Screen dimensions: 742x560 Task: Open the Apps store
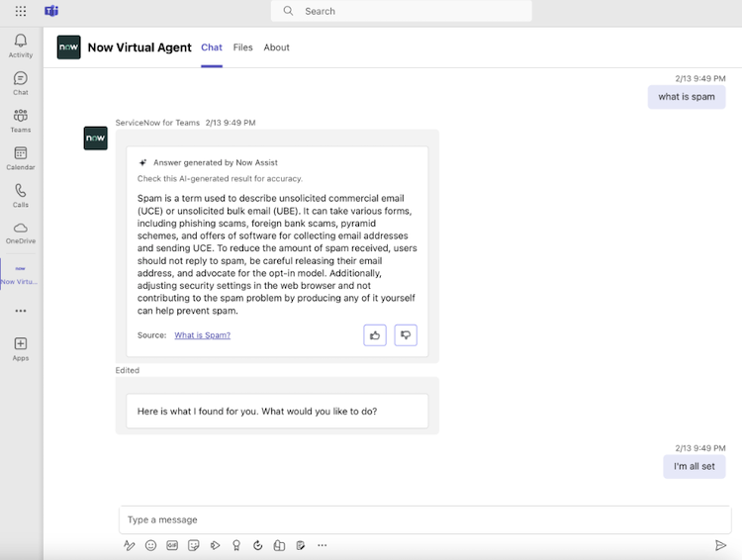point(21,349)
